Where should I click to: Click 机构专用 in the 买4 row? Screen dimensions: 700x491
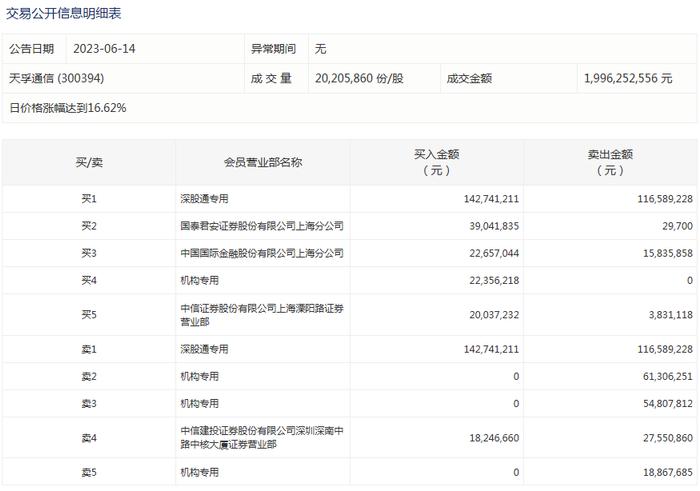[x=200, y=280]
